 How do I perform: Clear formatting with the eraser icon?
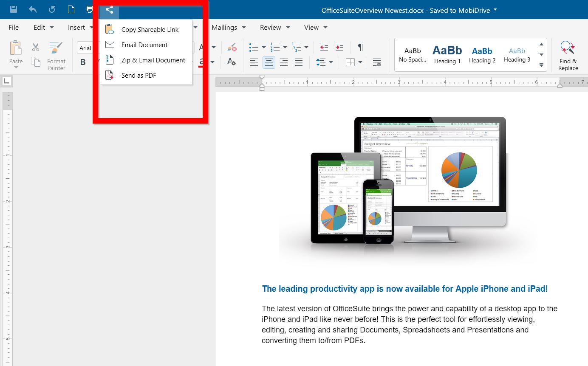tap(232, 47)
